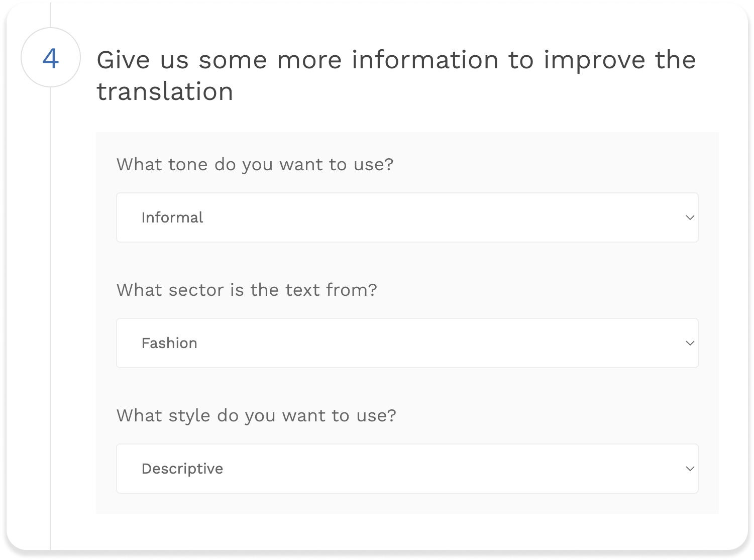Open the tone dropdown showing Informal
The height and width of the screenshot is (560, 754).
pos(407,217)
